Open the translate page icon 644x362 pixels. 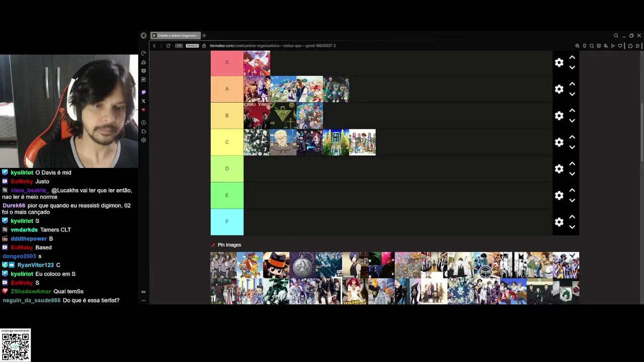click(606, 46)
